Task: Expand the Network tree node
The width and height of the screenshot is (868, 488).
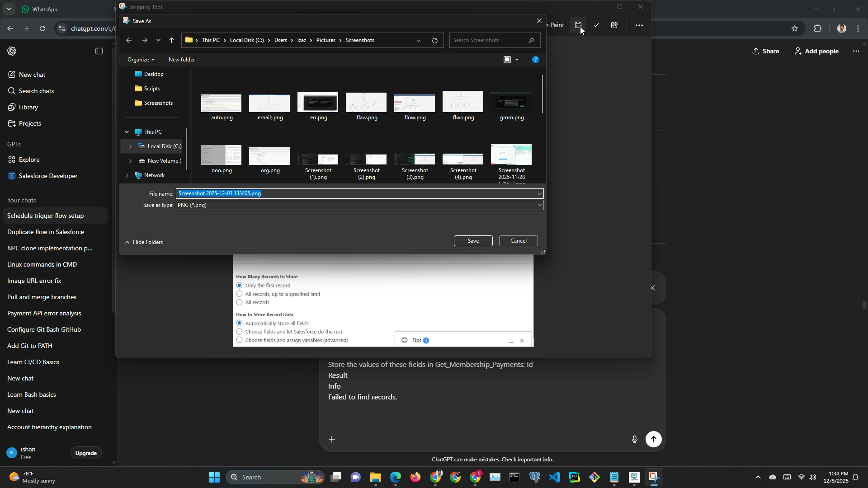Action: (x=127, y=175)
